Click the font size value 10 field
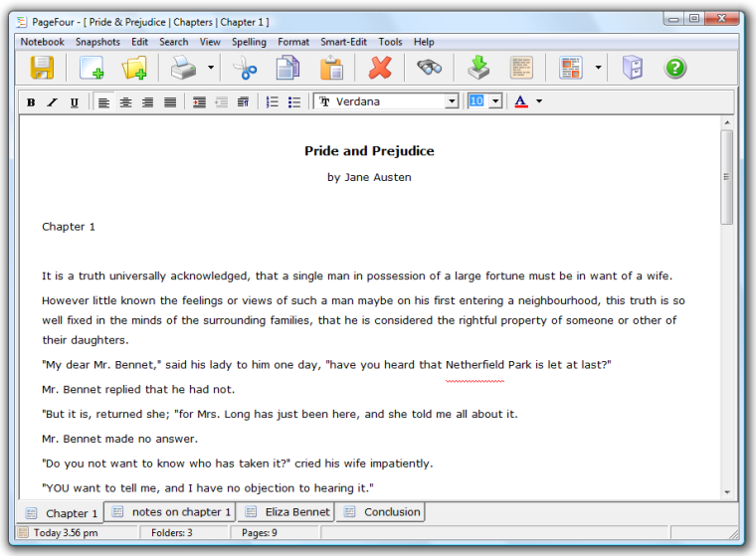The image size is (756, 556). point(476,101)
